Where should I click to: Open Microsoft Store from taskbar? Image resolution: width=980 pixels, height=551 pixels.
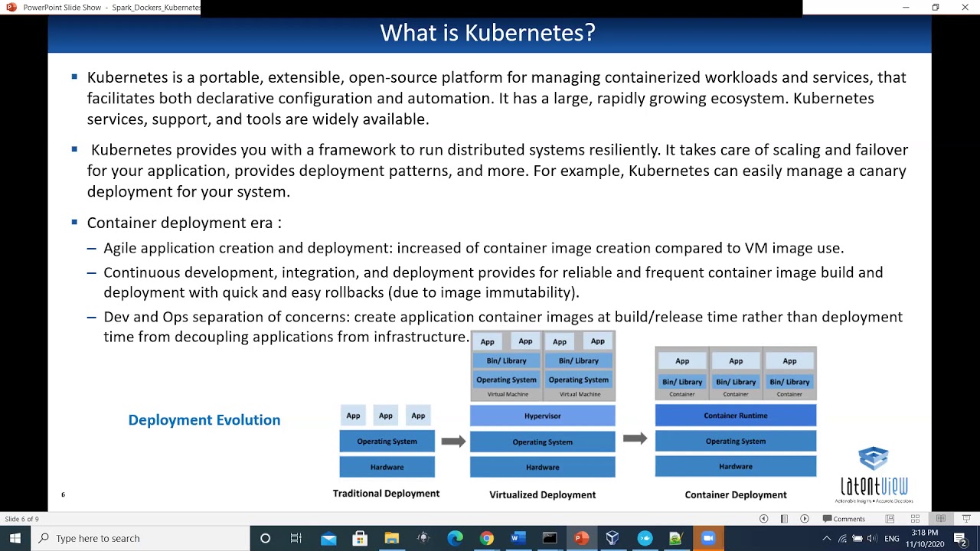(360, 538)
